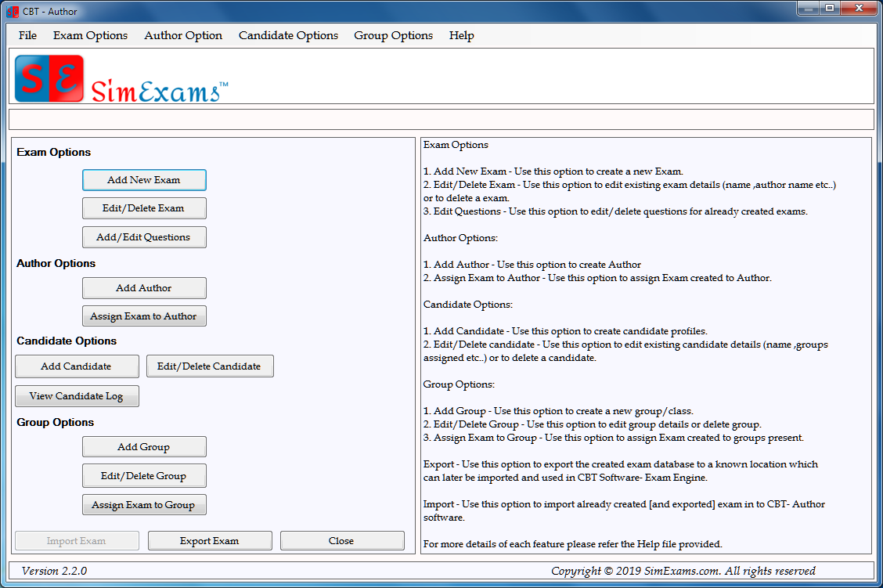
Task: Select Assign Exam to Author
Action: pos(144,316)
